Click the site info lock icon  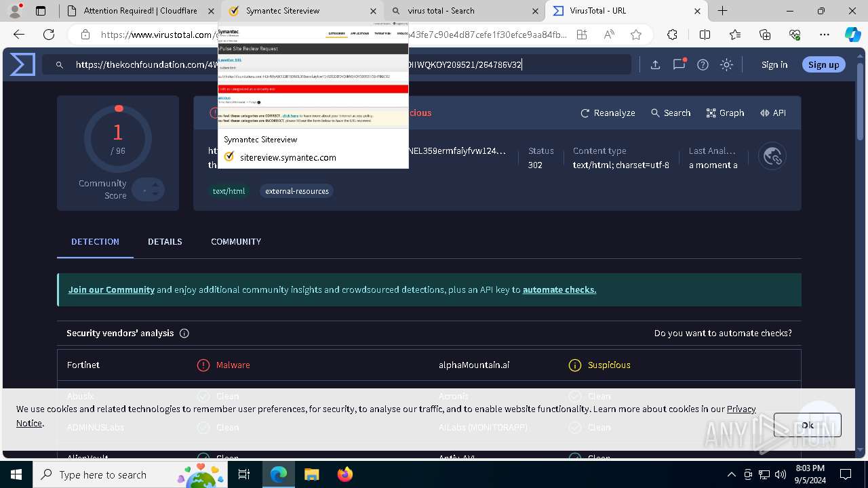pyautogui.click(x=85, y=35)
